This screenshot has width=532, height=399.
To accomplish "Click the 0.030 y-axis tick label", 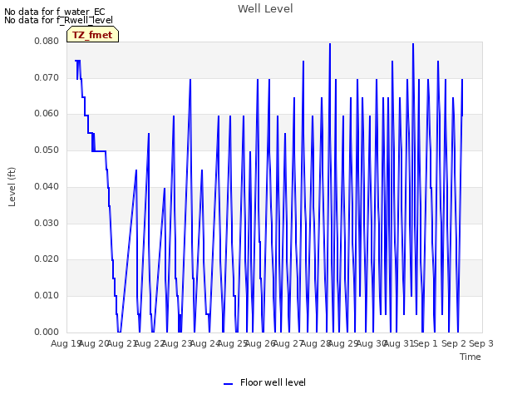I will point(47,223).
